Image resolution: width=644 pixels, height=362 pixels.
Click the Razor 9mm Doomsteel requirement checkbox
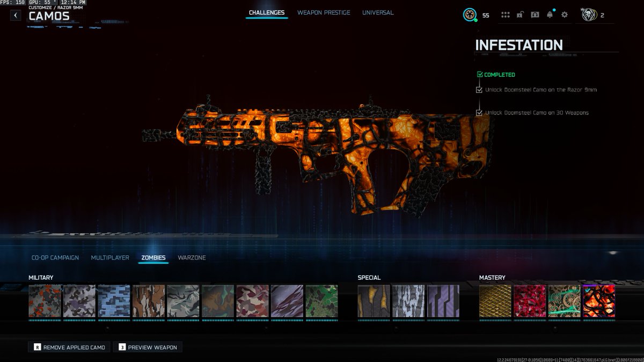coord(479,90)
